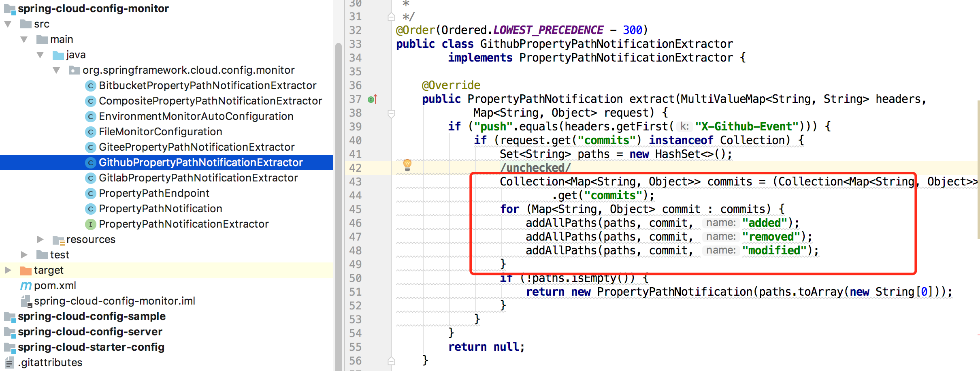980x371 pixels.
Task: Click the GithubPropertyPathNotificationExtractor class name on line 33
Action: coord(607,44)
